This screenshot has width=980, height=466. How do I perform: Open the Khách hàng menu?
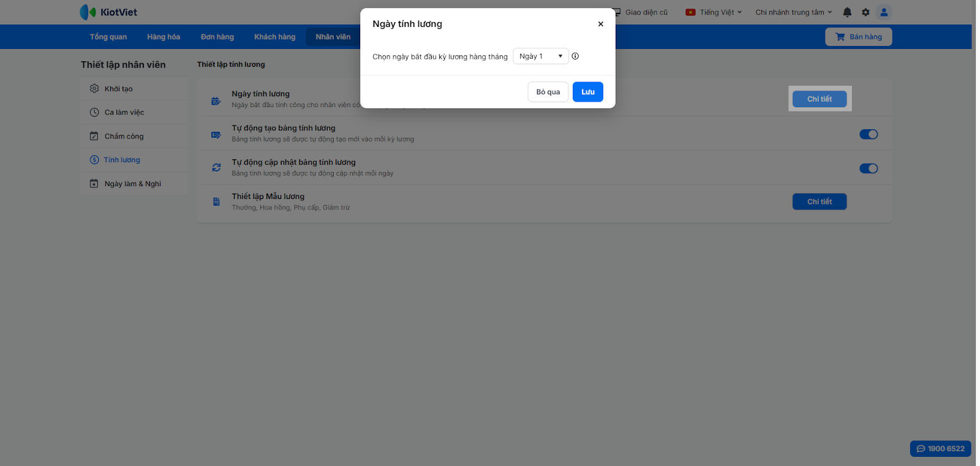tap(275, 37)
